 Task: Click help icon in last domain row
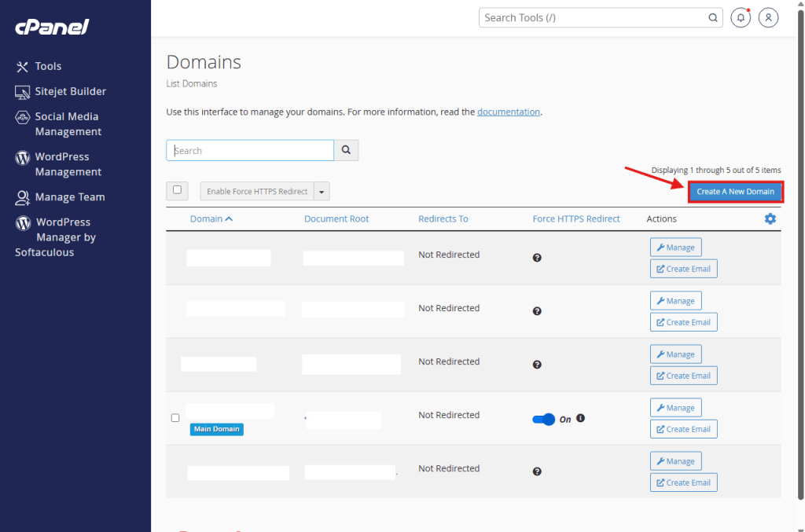[537, 471]
